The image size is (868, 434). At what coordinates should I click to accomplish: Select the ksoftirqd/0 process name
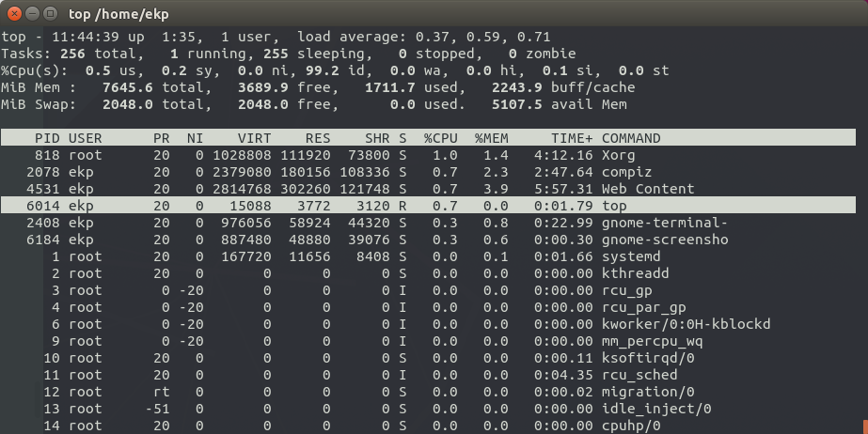click(x=648, y=358)
